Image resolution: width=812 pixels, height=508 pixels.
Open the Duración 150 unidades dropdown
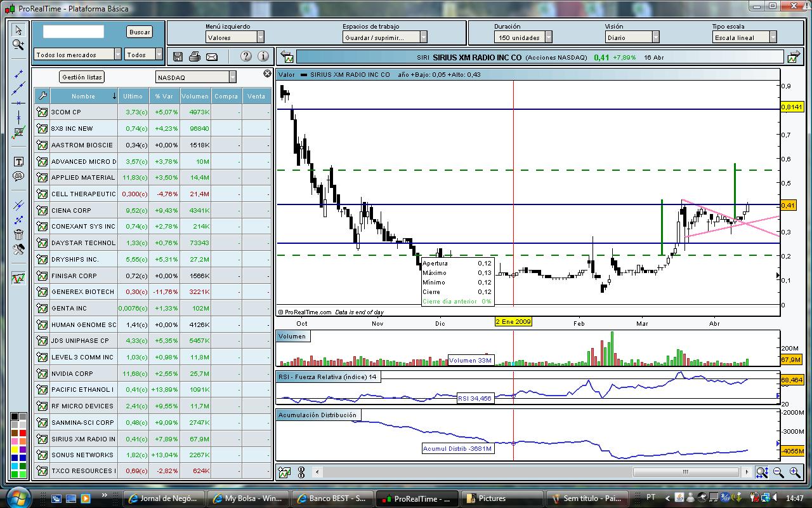(523, 37)
